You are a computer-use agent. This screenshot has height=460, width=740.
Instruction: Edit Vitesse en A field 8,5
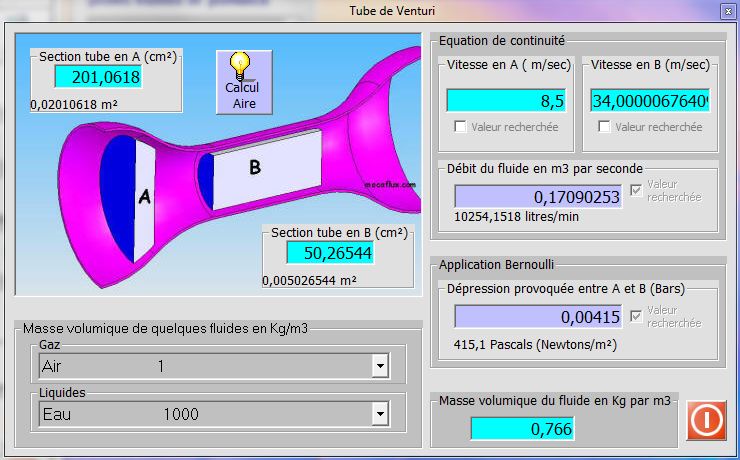click(x=506, y=100)
